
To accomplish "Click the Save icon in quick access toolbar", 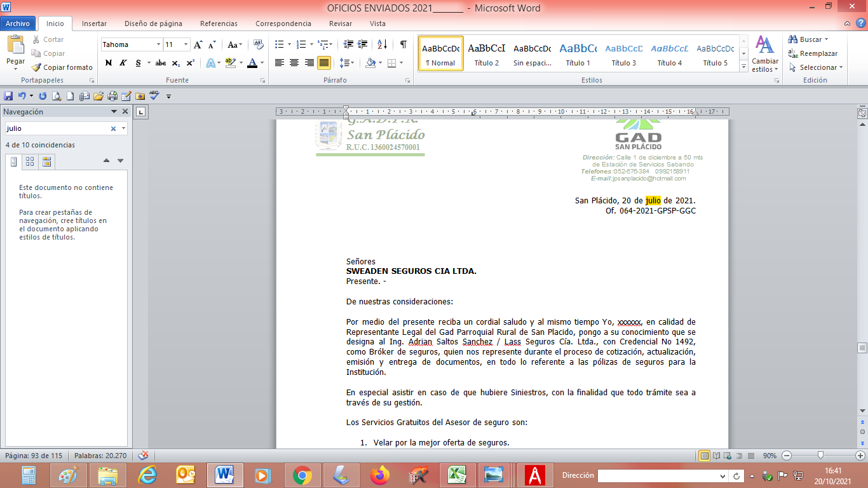I will coord(8,96).
